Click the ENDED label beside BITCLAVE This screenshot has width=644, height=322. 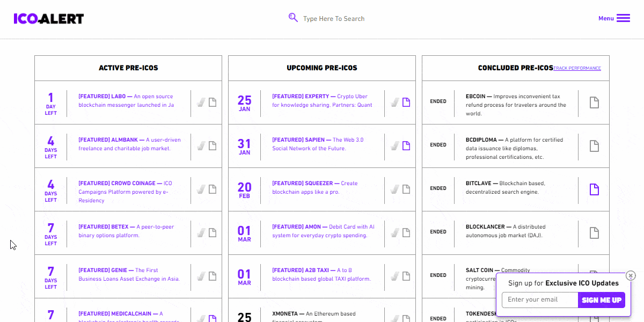point(438,188)
